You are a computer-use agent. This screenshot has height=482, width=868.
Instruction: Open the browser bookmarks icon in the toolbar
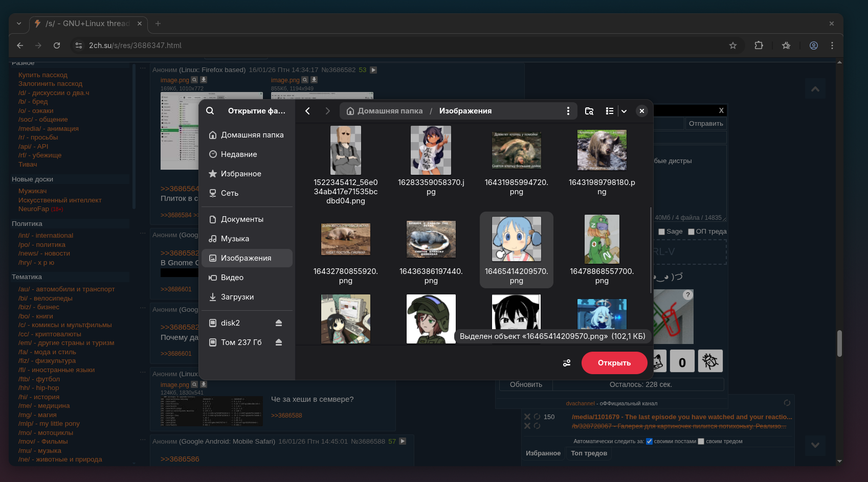coord(786,45)
